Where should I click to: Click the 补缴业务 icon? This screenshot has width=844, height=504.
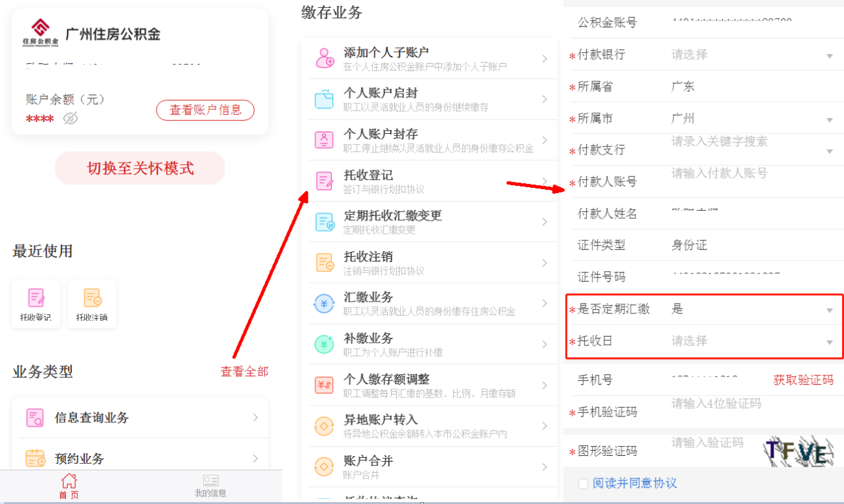click(324, 344)
